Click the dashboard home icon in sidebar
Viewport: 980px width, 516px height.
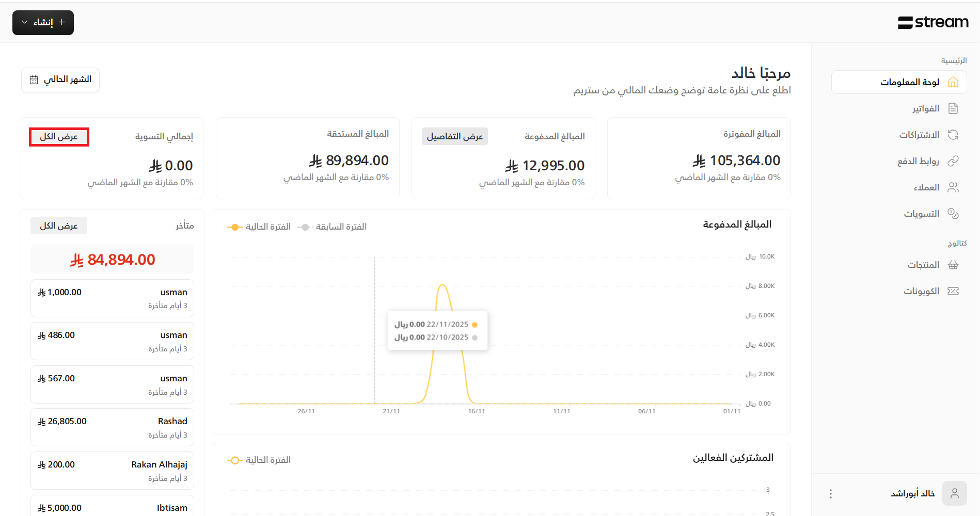coord(953,82)
